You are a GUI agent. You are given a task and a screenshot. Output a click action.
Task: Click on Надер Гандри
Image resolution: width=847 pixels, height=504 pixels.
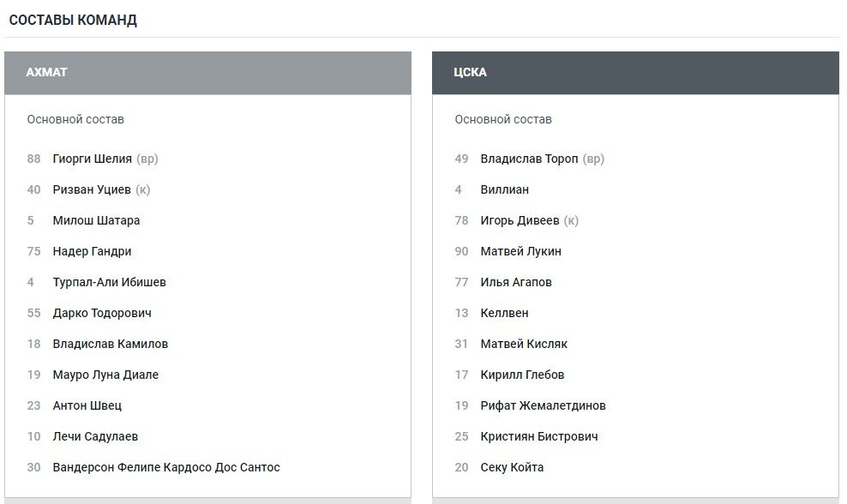pos(92,251)
